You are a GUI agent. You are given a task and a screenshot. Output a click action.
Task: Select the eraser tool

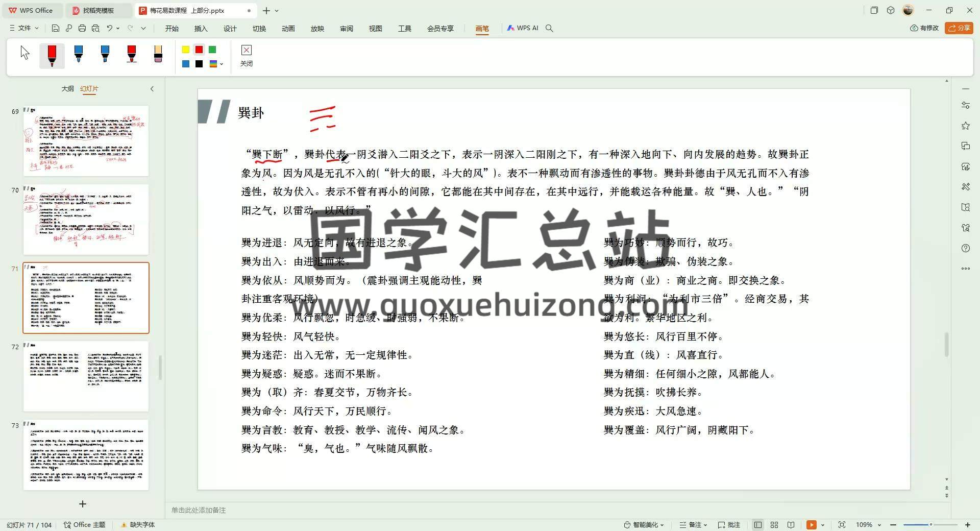point(158,54)
